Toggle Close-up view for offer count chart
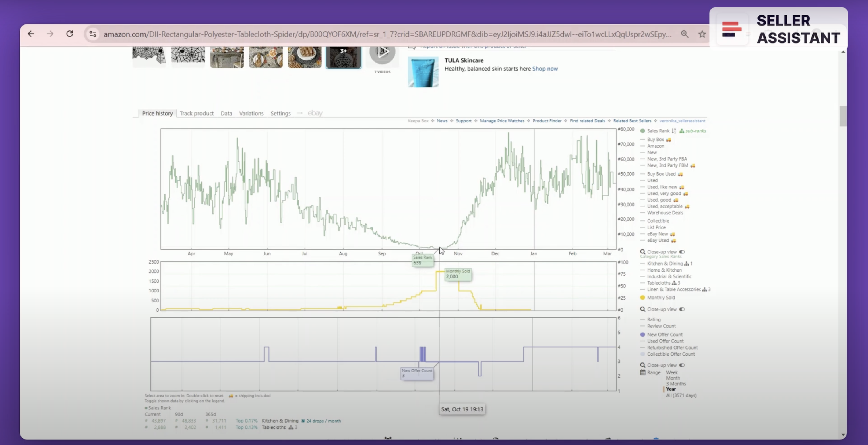 coord(682,365)
